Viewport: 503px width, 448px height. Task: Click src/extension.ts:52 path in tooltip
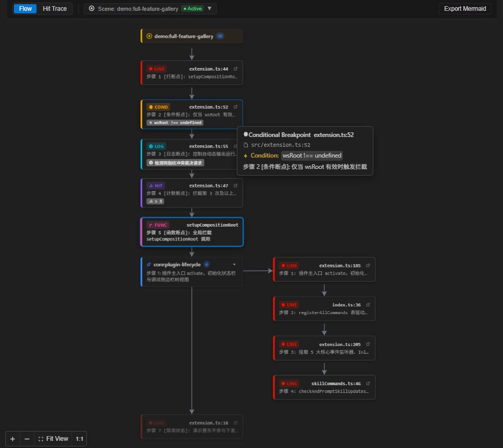click(281, 145)
